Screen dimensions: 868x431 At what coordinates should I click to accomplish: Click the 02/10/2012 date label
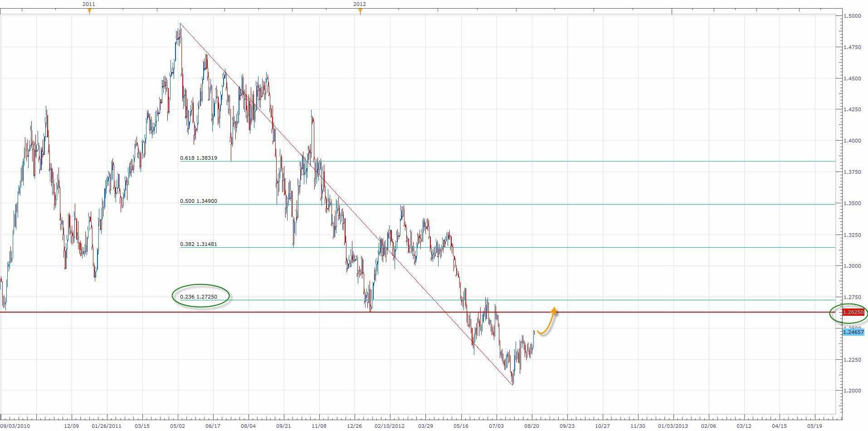tap(390, 426)
